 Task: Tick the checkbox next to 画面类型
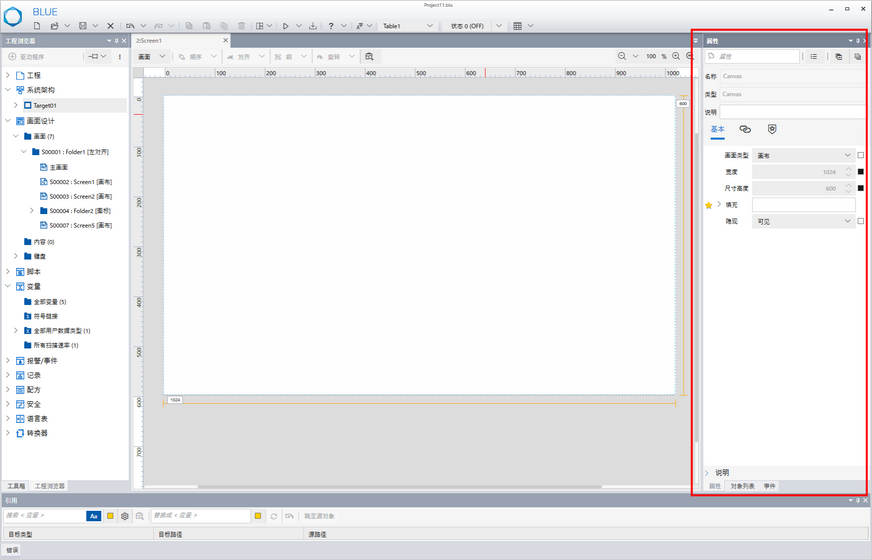tap(860, 156)
